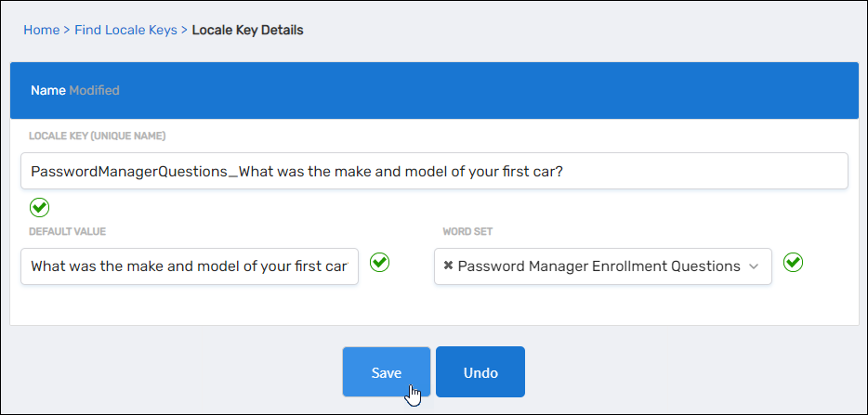Screen dimensions: 868x415
Task: Click the green checkmark beside Default Value
Action: pyautogui.click(x=379, y=263)
